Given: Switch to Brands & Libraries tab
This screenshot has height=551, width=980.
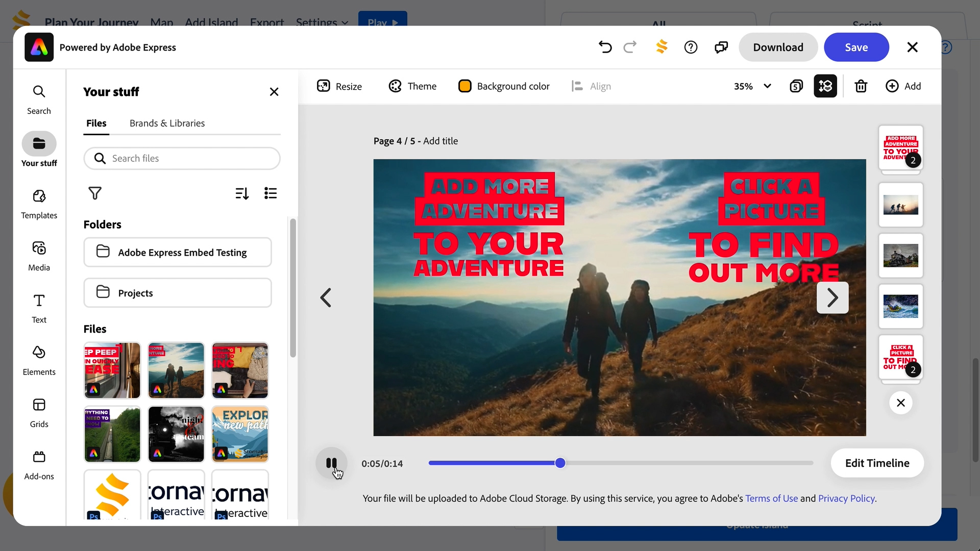Looking at the screenshot, I should pyautogui.click(x=167, y=123).
